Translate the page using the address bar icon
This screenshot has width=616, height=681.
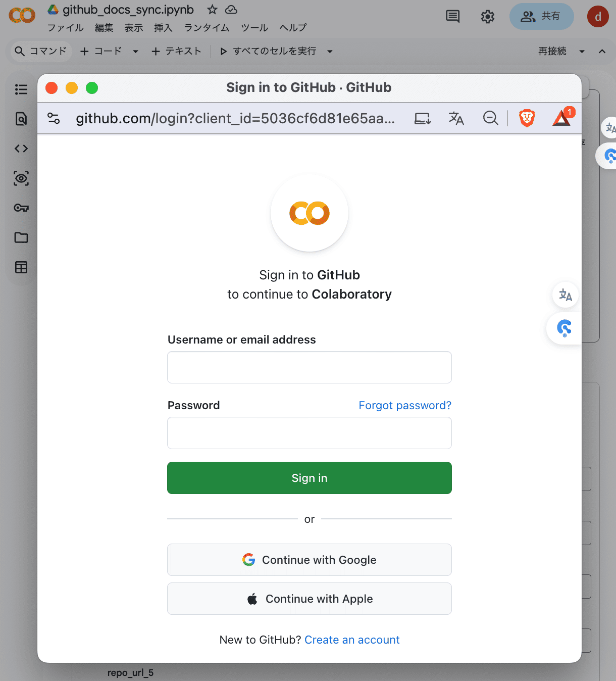pos(456,118)
